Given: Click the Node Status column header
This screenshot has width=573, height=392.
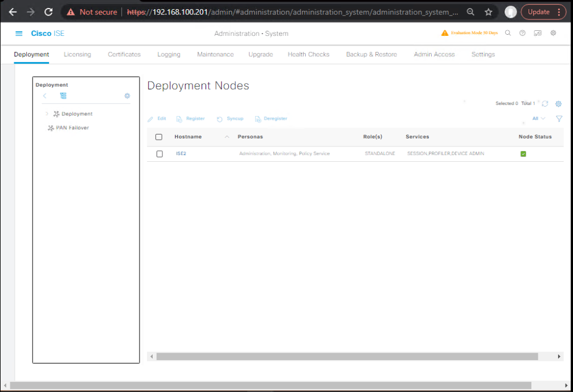Looking at the screenshot, I should pos(535,137).
